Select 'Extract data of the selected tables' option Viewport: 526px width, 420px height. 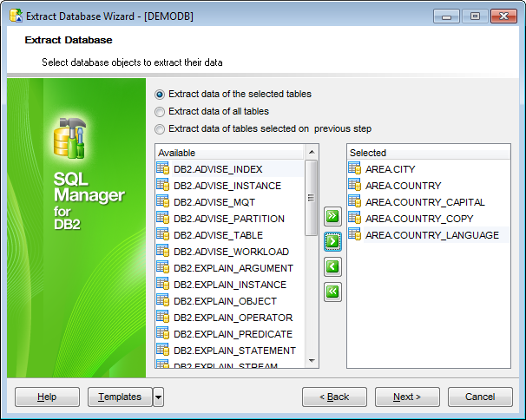point(159,95)
